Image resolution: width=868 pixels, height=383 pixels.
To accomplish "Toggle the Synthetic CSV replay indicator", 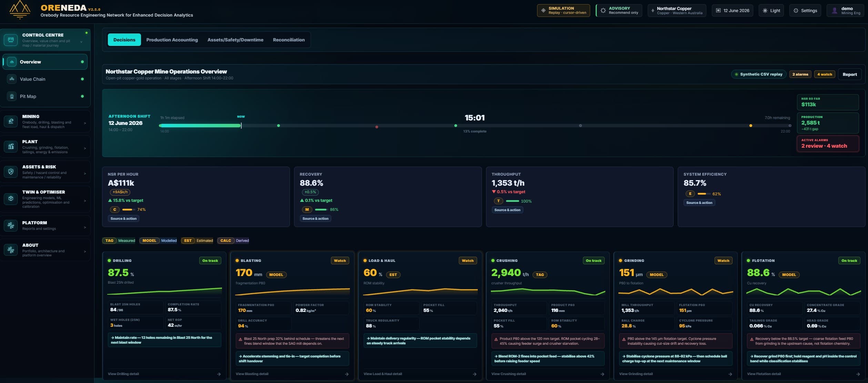I will 759,74.
